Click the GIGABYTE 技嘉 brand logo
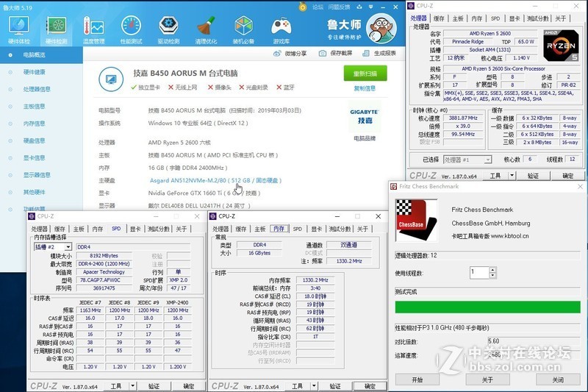Image resolution: width=588 pixels, height=392 pixels. click(x=365, y=117)
